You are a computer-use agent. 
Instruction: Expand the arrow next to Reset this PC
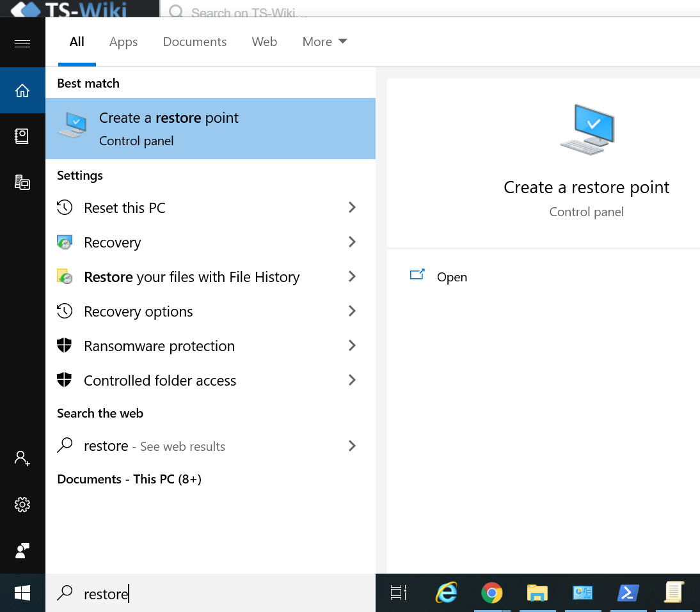coord(351,208)
